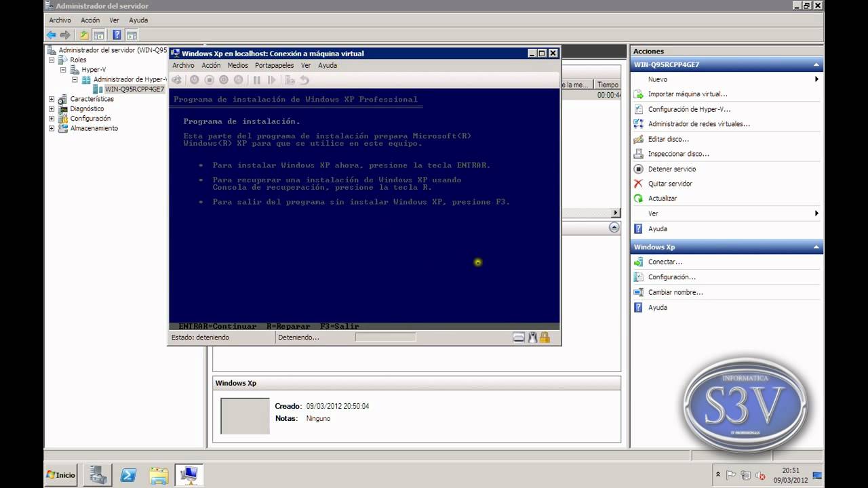The width and height of the screenshot is (868, 488).
Task: Open the Portapapeles menu
Action: 275,66
